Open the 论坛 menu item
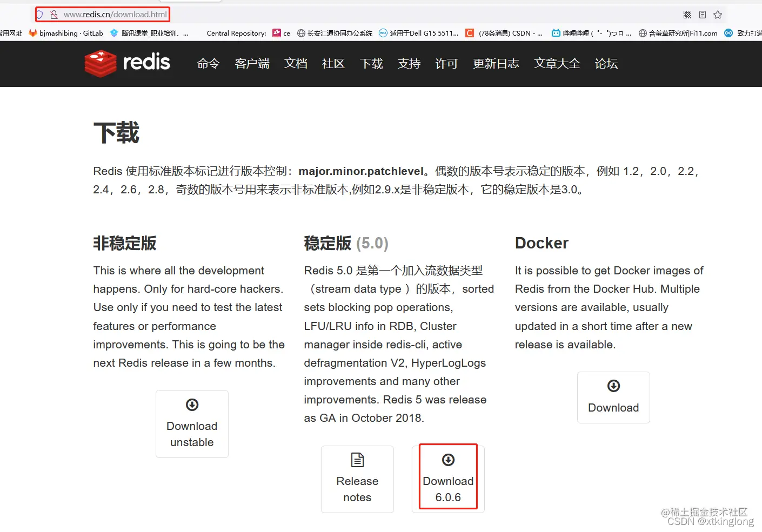Image resolution: width=762 pixels, height=532 pixels. click(x=606, y=64)
